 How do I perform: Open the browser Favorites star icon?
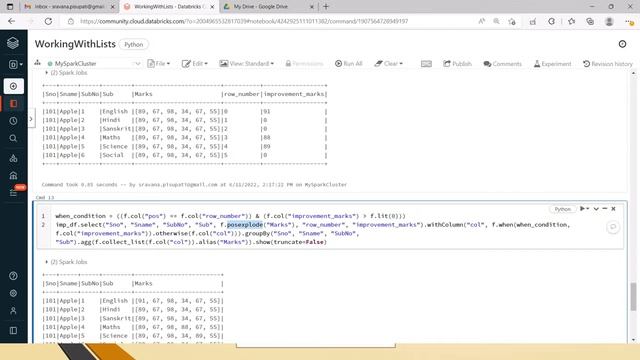coord(571,21)
